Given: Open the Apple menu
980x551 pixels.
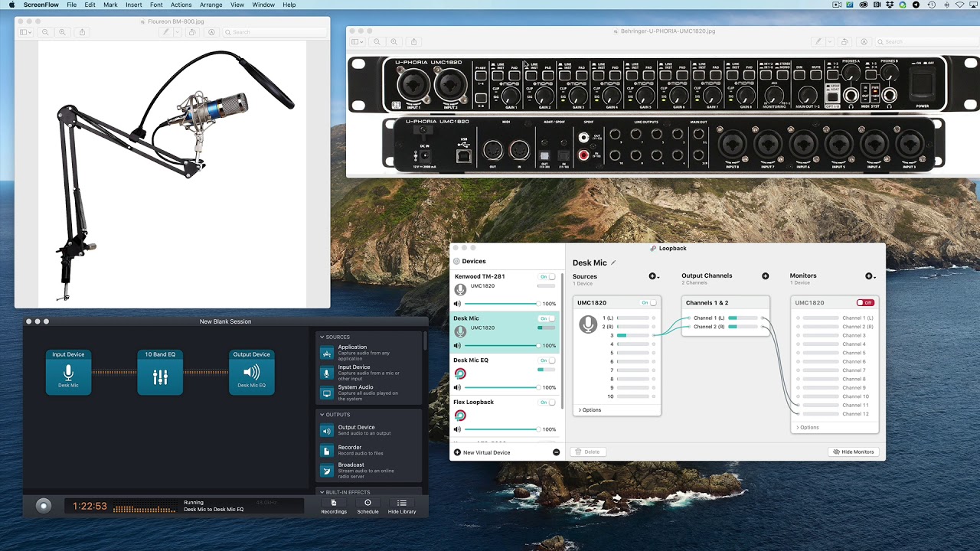Looking at the screenshot, I should point(11,5).
